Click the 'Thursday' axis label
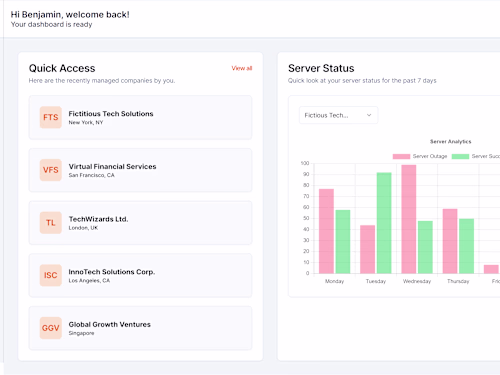 (458, 281)
